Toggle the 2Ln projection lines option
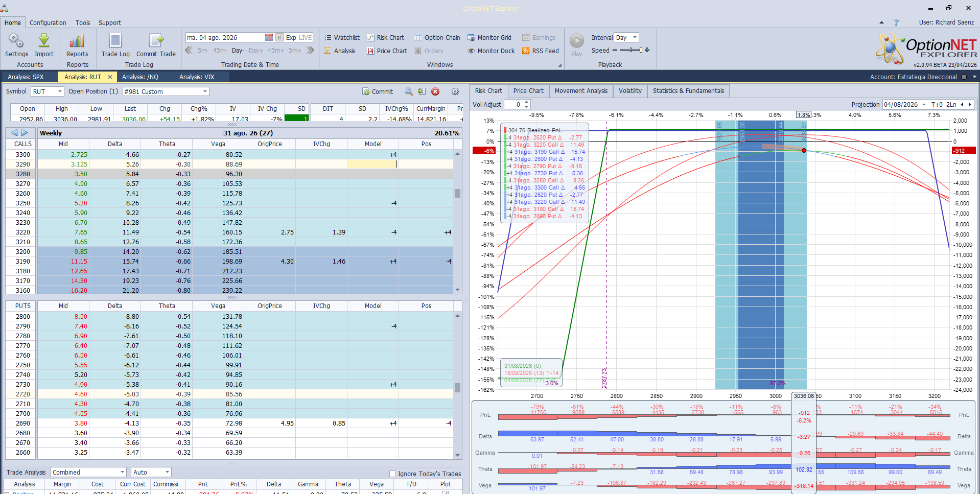Image resolution: width=980 pixels, height=494 pixels. (x=951, y=104)
